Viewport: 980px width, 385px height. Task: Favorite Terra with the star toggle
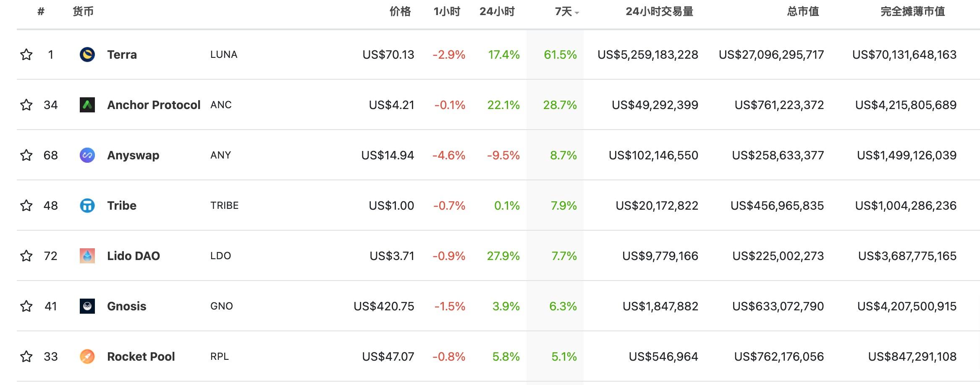tap(26, 55)
